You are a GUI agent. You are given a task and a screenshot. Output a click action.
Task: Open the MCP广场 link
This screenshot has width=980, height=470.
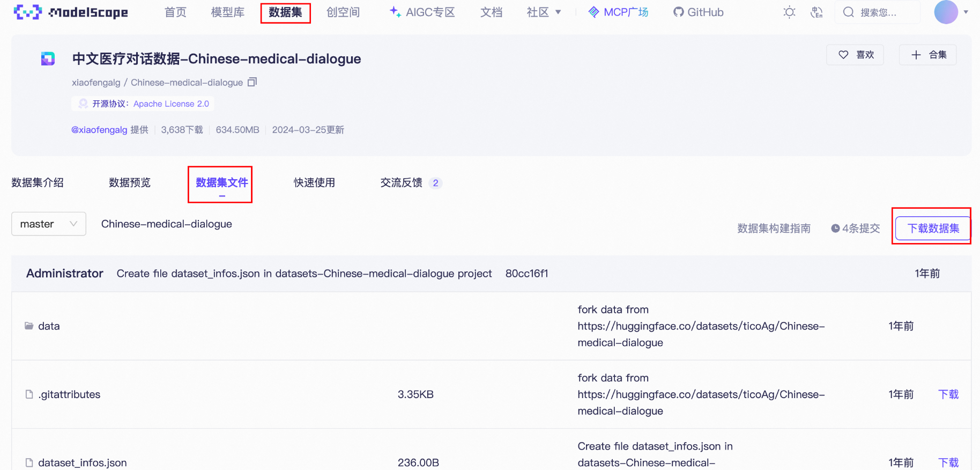(618, 12)
